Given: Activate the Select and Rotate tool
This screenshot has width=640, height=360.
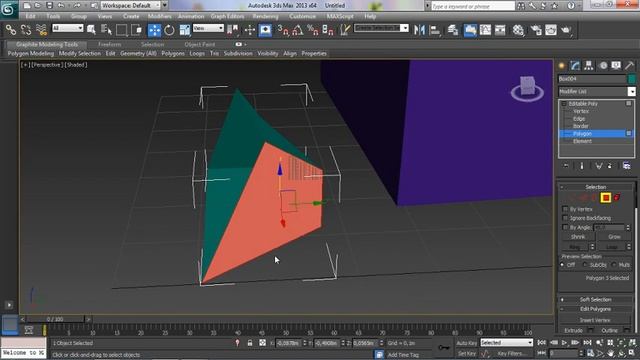Looking at the screenshot, I should click(x=169, y=30).
